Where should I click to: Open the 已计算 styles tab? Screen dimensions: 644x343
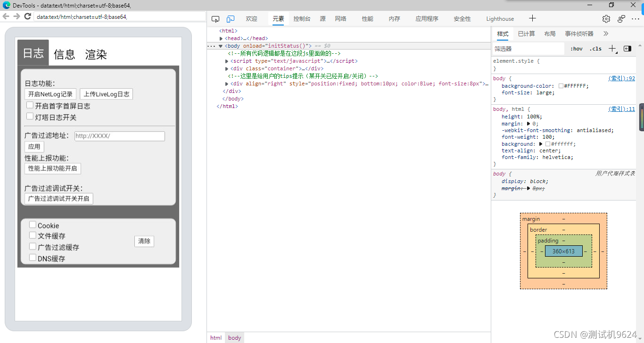pos(526,33)
